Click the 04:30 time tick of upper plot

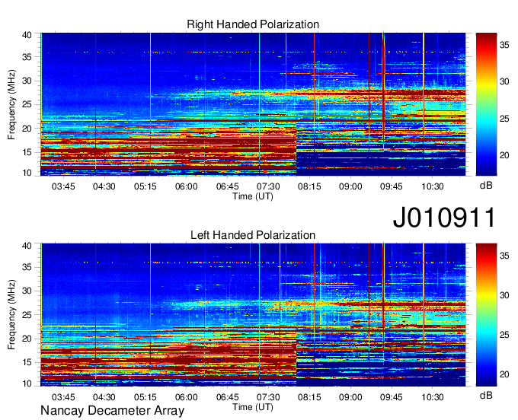104,186
